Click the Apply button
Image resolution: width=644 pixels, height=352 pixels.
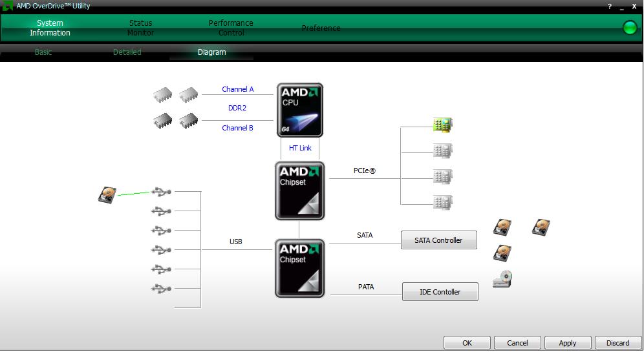(x=568, y=342)
